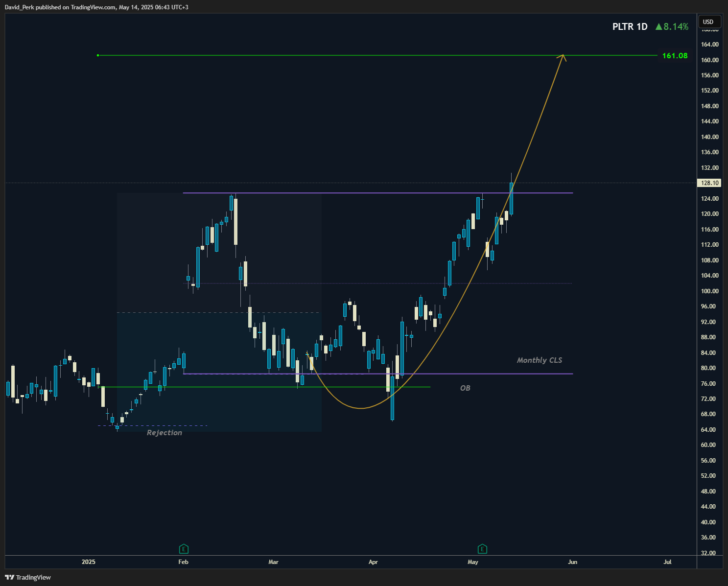Click the David_Perk published header text
This screenshot has width=728, height=586.
pyautogui.click(x=96, y=7)
